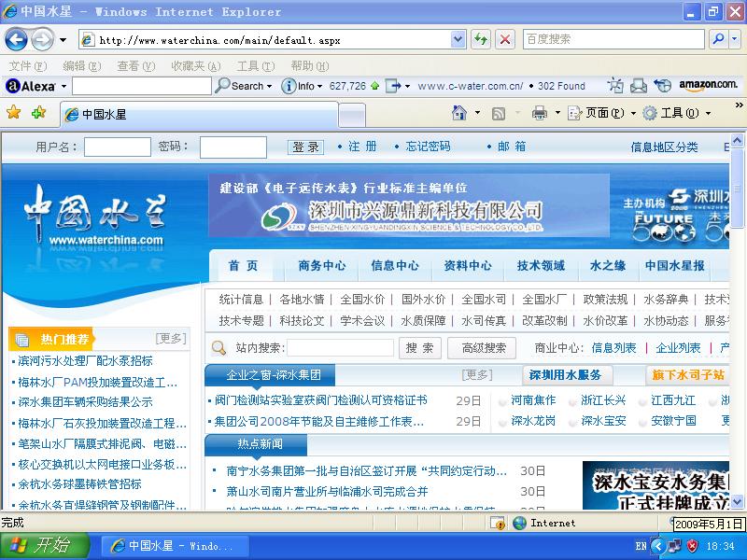
Task: Click the page scrollbar up arrow
Action: tap(737, 141)
